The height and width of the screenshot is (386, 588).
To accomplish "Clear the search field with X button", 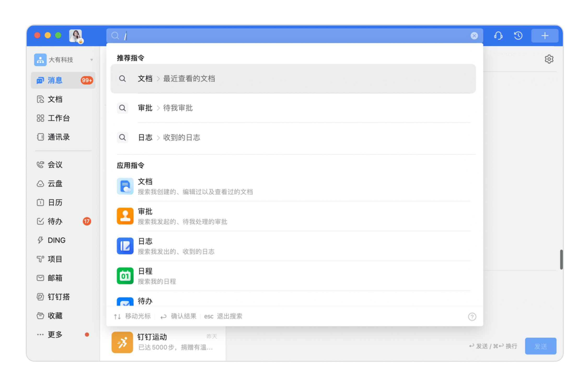I will pyautogui.click(x=474, y=36).
